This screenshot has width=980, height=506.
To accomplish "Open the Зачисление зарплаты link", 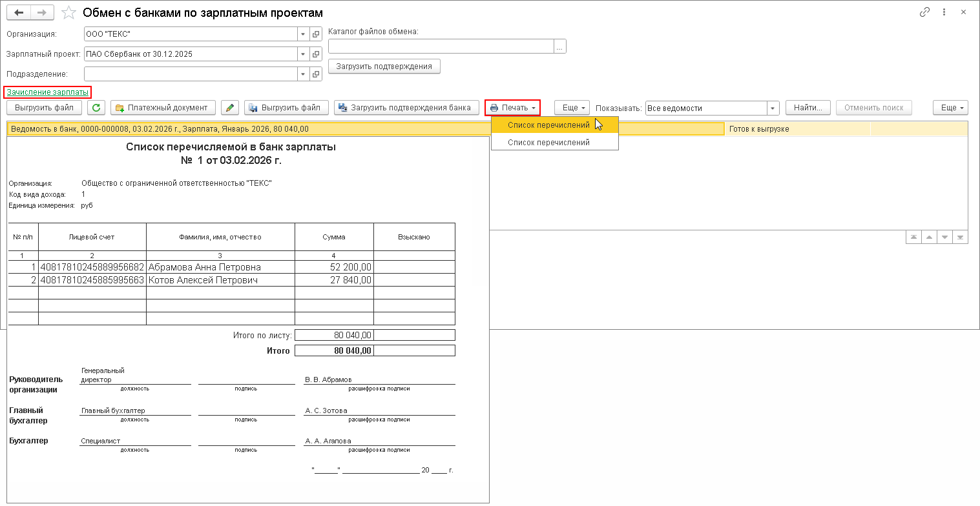I will (48, 92).
